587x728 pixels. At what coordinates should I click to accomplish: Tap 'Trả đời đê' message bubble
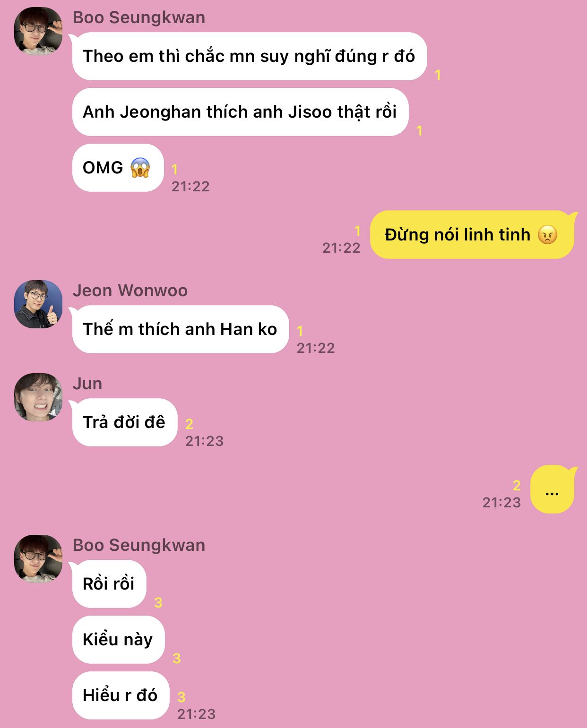point(124,422)
